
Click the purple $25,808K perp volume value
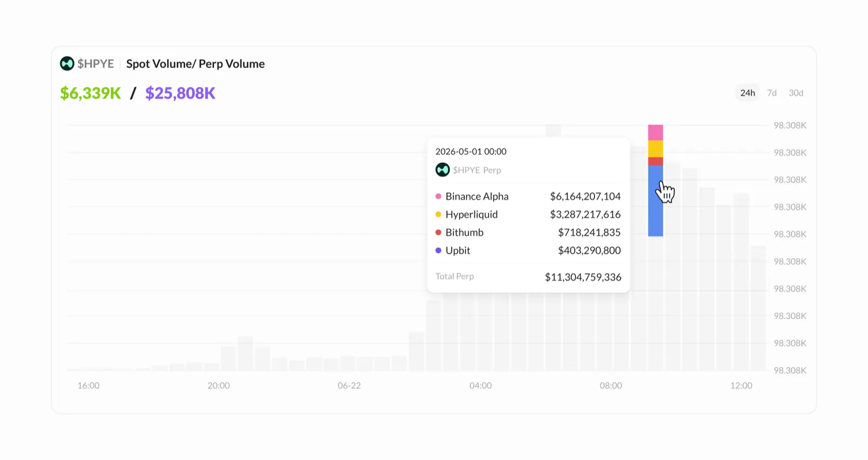coord(180,93)
